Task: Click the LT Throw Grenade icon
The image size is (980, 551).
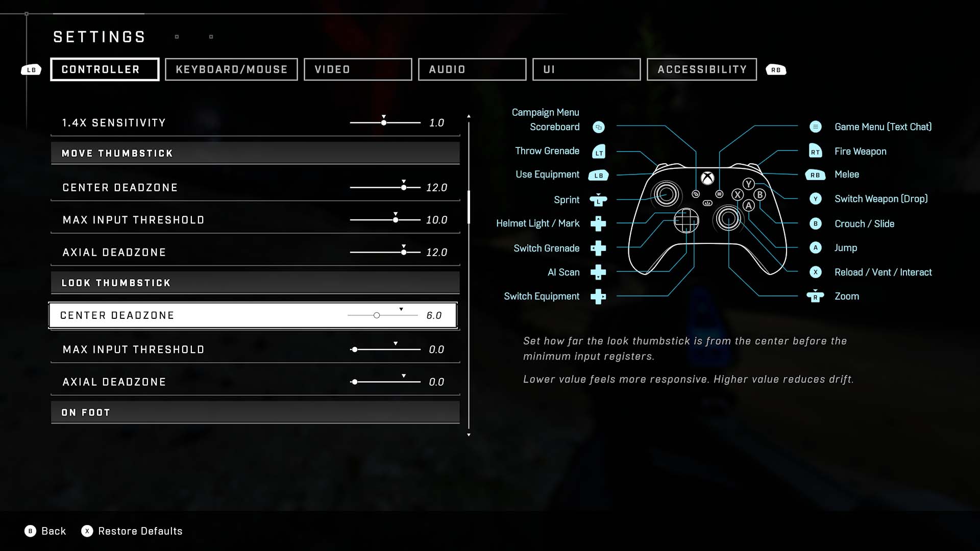Action: pyautogui.click(x=597, y=151)
